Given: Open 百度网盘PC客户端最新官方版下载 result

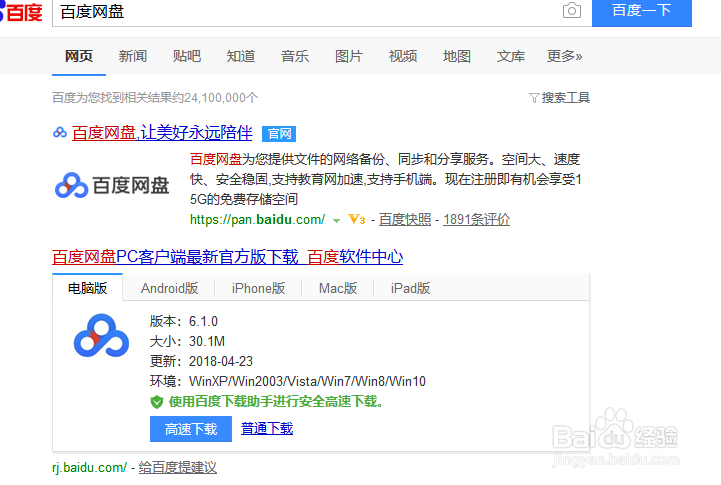Looking at the screenshot, I should 228,257.
